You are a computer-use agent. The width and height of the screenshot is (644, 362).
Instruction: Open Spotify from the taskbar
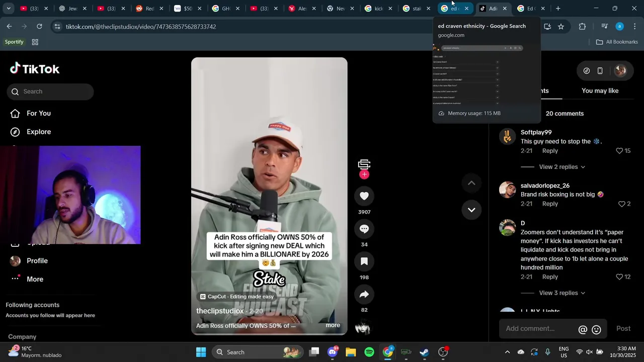pos(369,352)
